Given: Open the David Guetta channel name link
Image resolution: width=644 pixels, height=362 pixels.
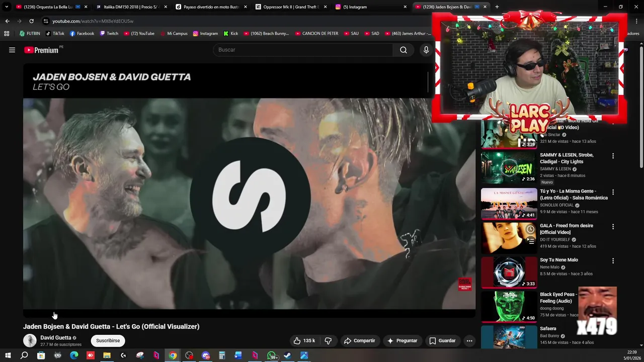Looking at the screenshot, I should pyautogui.click(x=56, y=338).
